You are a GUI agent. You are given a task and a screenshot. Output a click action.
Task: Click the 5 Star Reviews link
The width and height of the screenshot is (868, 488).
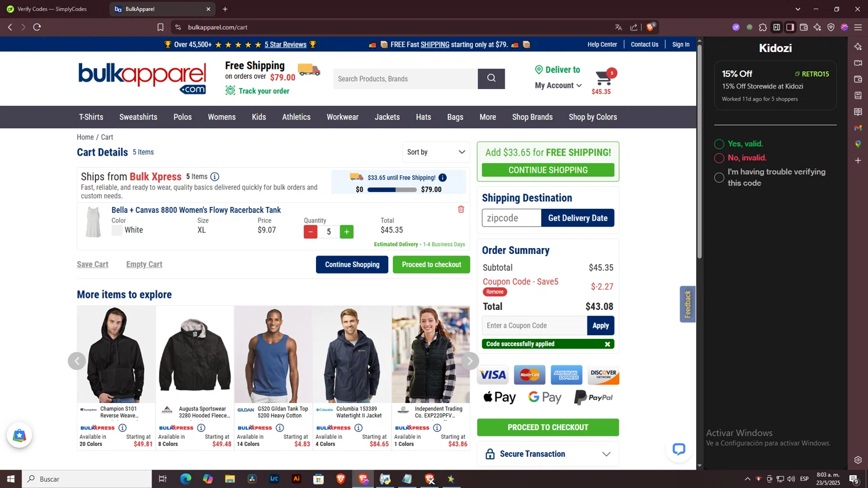pos(285,45)
